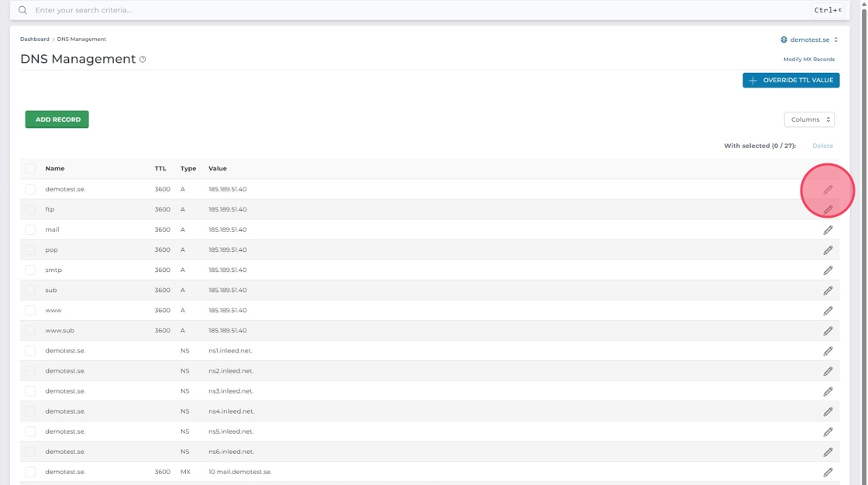Image resolution: width=868 pixels, height=485 pixels.
Task: Toggle the select-all checkbox in table header
Action: point(30,168)
